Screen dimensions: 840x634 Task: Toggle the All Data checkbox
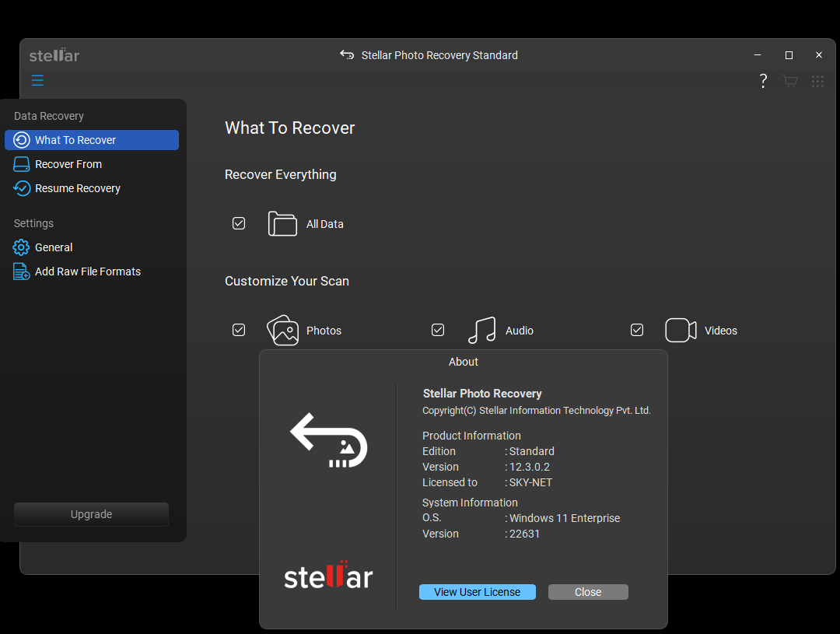(239, 223)
